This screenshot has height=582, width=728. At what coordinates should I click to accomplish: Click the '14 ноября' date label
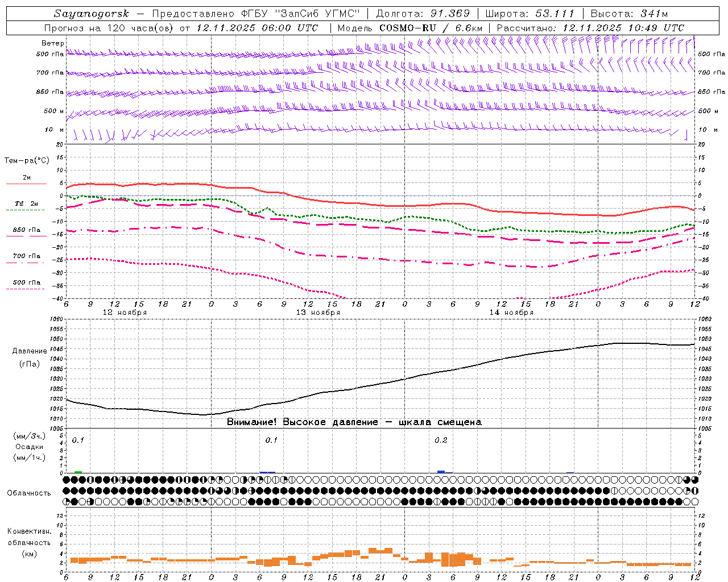pos(511,313)
